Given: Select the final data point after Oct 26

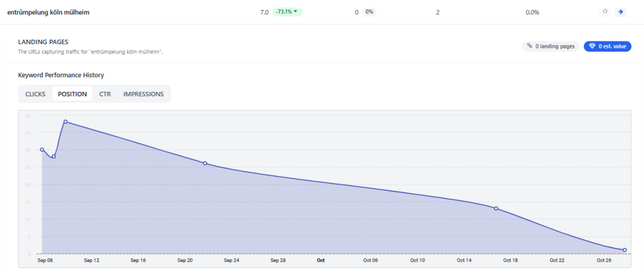Looking at the screenshot, I should click(625, 250).
